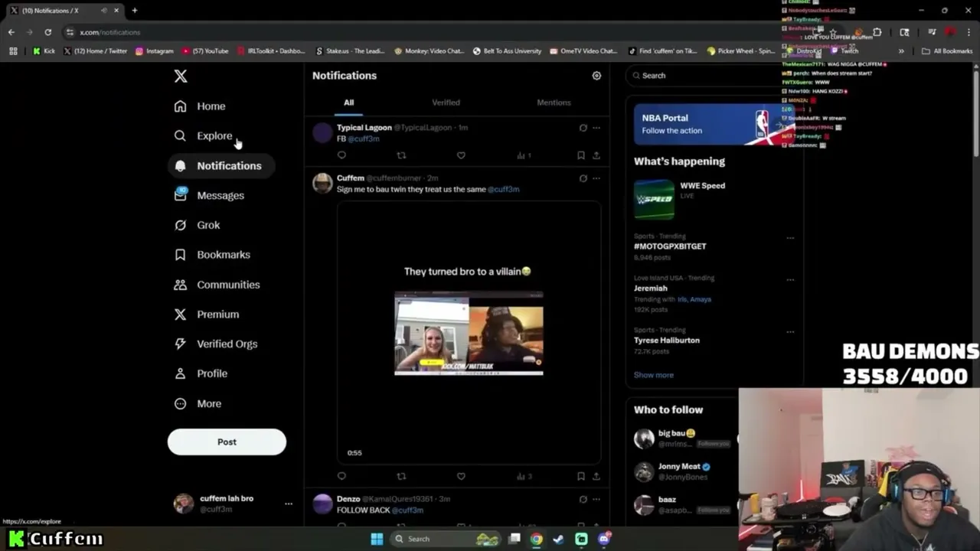Reload the x.com page
980x551 pixels.
[47, 32]
